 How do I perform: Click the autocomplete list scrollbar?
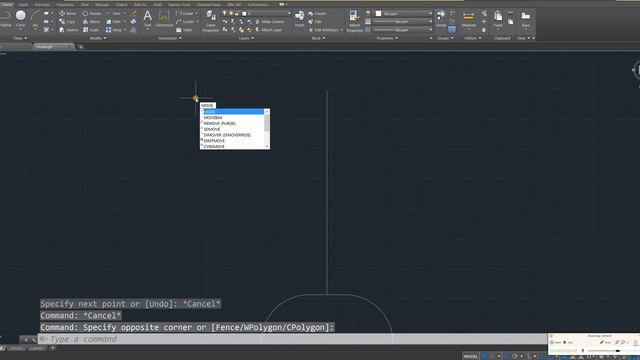(x=267, y=129)
